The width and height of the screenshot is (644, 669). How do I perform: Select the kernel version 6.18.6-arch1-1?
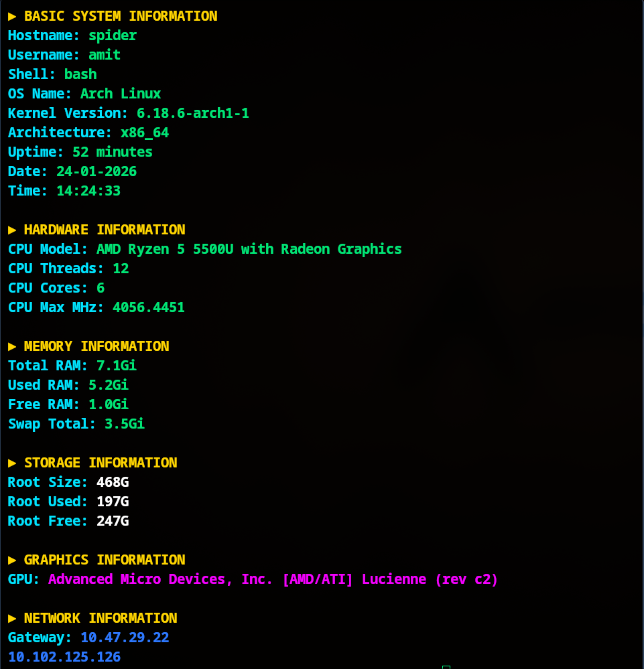193,113
